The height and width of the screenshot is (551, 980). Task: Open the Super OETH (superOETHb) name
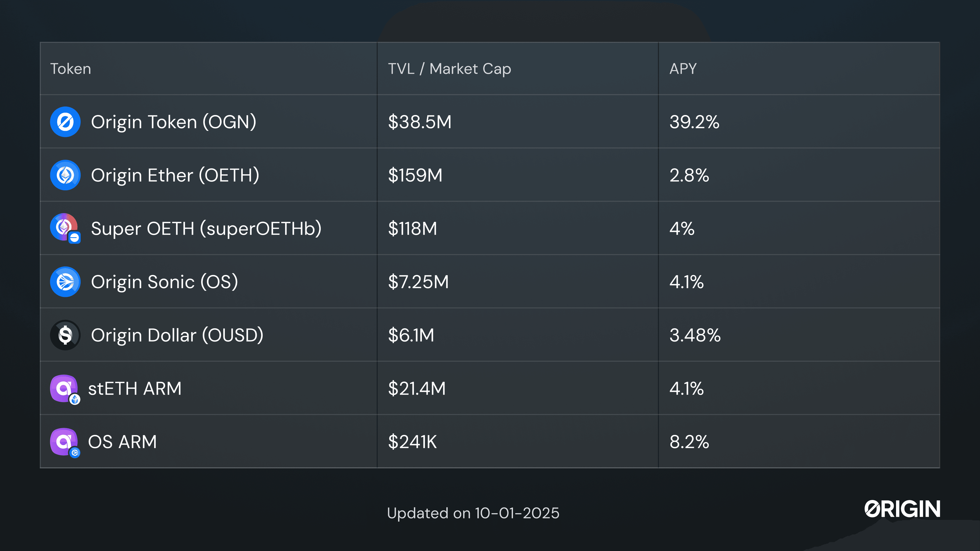pyautogui.click(x=206, y=229)
